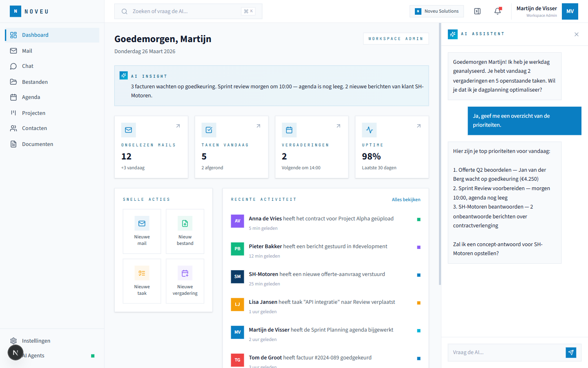The width and height of the screenshot is (588, 368).
Task: Add a Nieuwe taak quick action
Action: coord(142,281)
